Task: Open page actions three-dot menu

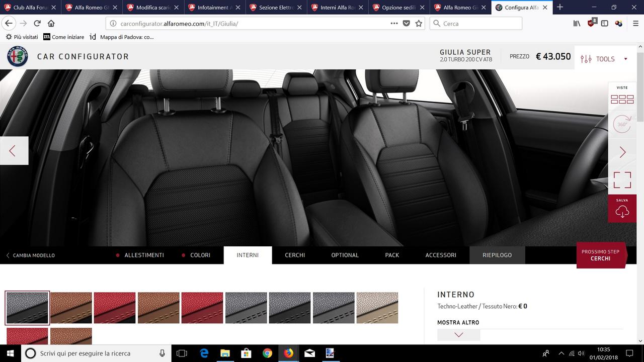Action: click(x=394, y=24)
